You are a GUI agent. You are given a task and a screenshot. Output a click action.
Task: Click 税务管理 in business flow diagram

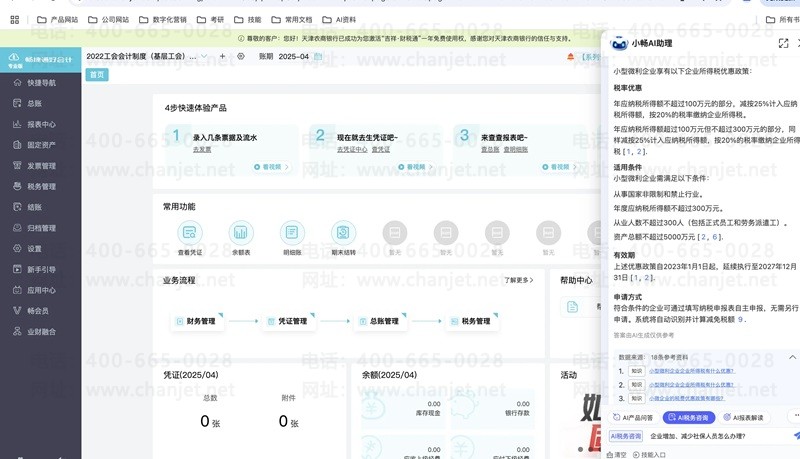pos(472,321)
